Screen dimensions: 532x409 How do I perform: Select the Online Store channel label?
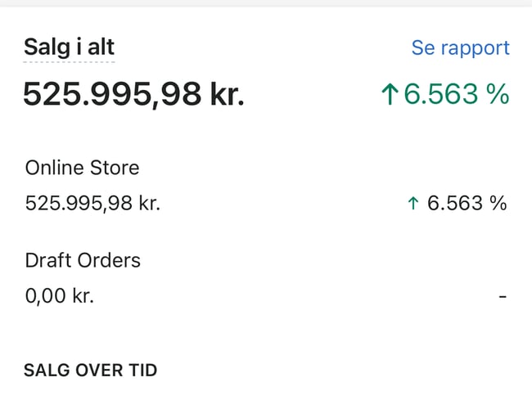coord(82,168)
